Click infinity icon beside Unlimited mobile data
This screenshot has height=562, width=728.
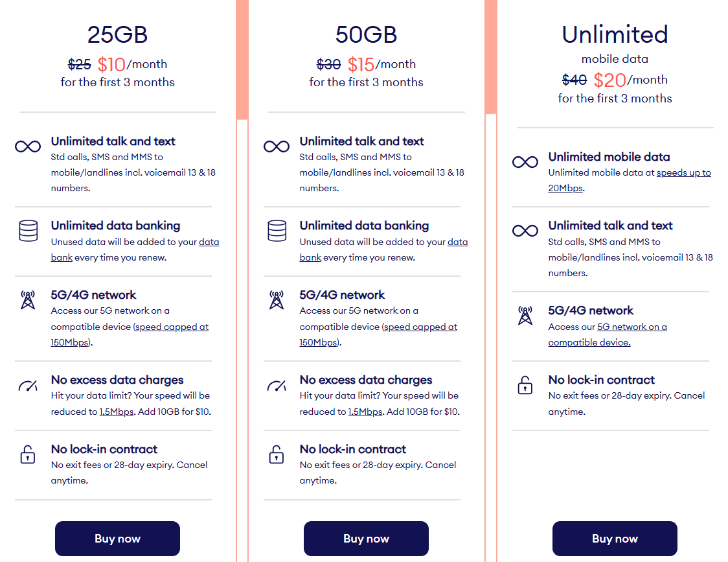pyautogui.click(x=525, y=162)
